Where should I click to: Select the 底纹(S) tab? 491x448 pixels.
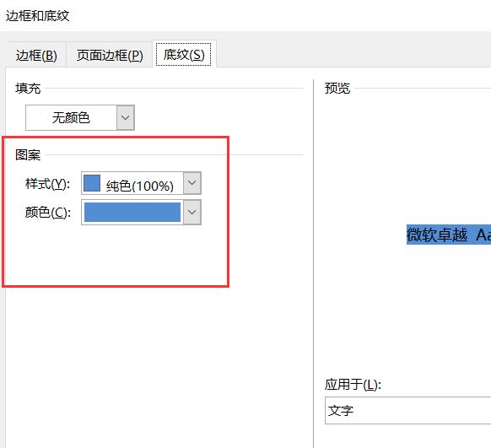pyautogui.click(x=184, y=55)
